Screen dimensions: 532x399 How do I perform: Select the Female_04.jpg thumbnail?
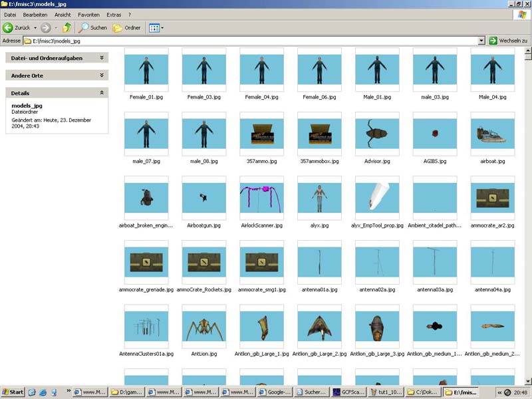tap(261, 70)
